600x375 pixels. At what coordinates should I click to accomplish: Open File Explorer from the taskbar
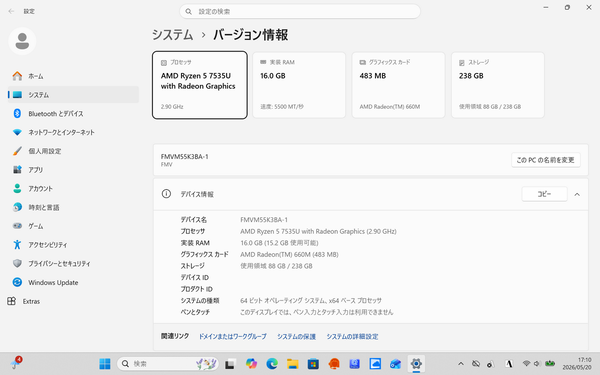tap(293, 364)
